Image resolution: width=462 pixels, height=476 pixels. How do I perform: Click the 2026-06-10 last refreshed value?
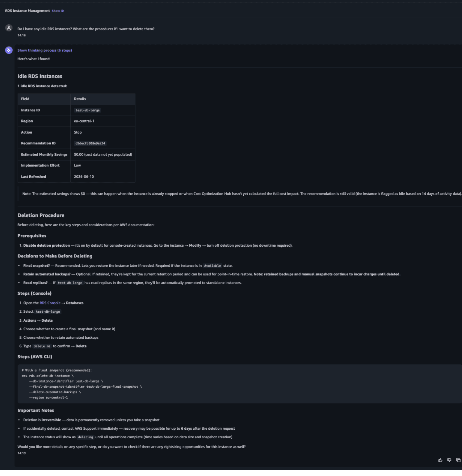(84, 177)
